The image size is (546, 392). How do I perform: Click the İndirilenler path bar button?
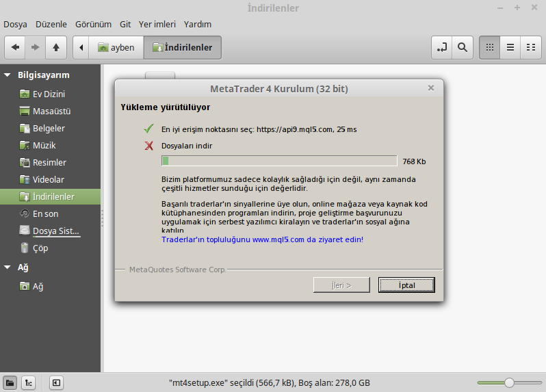point(183,47)
